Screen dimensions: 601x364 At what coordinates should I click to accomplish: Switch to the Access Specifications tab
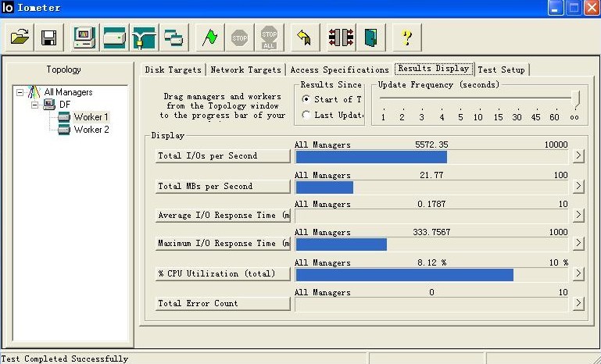click(340, 70)
